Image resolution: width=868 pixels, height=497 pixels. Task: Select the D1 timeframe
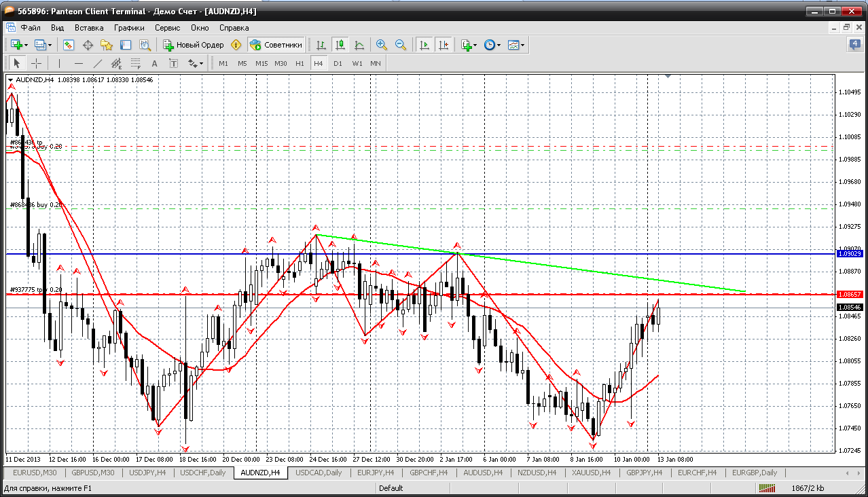pyautogui.click(x=338, y=63)
